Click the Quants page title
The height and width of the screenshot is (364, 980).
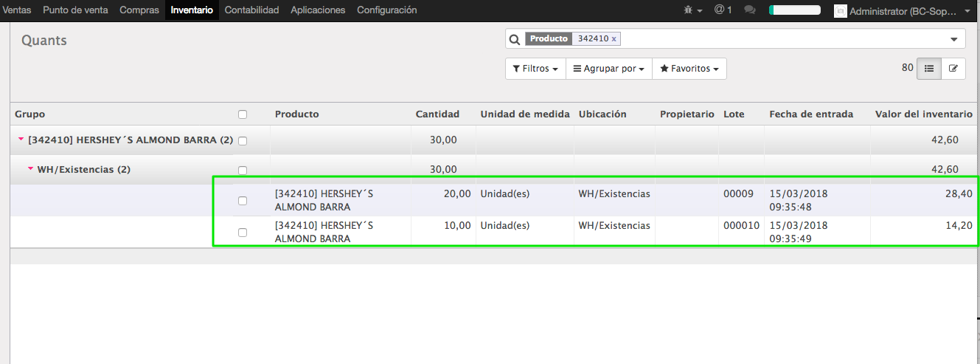point(44,41)
